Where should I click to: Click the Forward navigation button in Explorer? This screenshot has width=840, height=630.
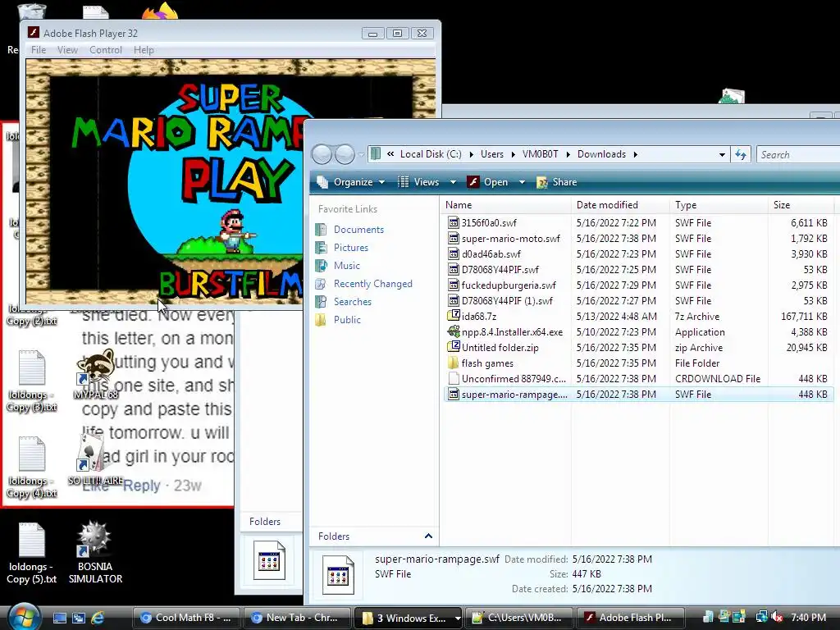pyautogui.click(x=345, y=154)
